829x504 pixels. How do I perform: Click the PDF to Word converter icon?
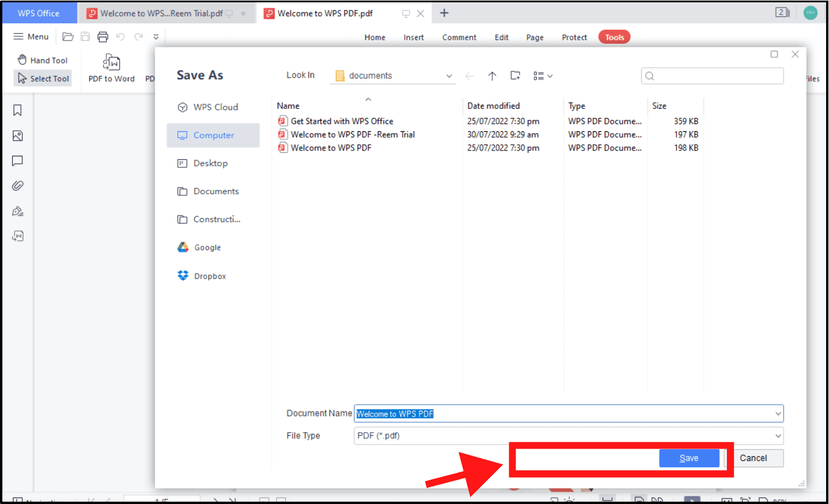point(111,68)
